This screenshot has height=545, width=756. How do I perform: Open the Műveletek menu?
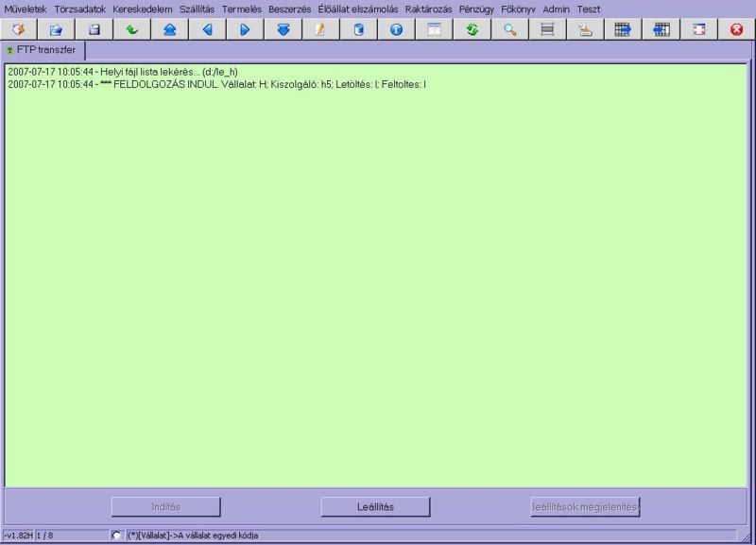point(26,9)
